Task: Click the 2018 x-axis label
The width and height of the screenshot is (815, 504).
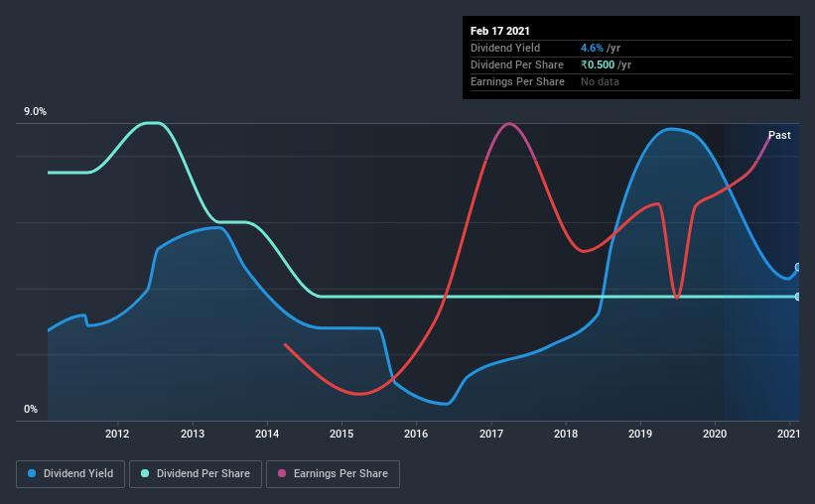Action: click(566, 434)
